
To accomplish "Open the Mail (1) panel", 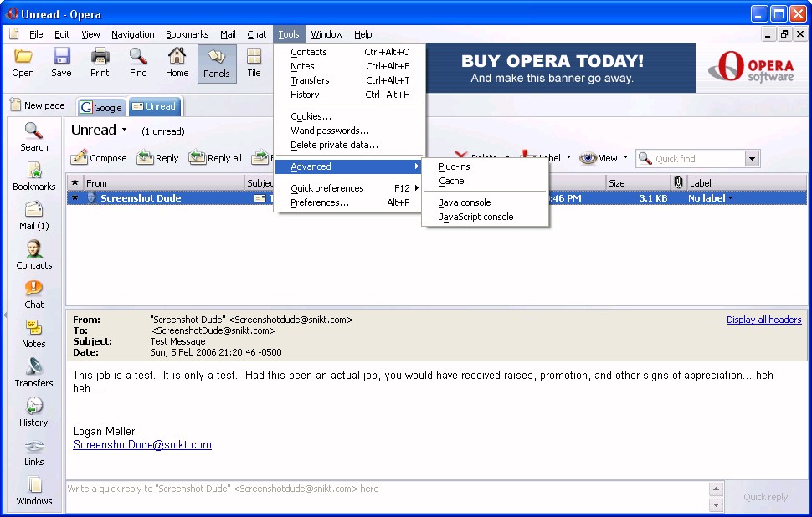I will pos(34,216).
